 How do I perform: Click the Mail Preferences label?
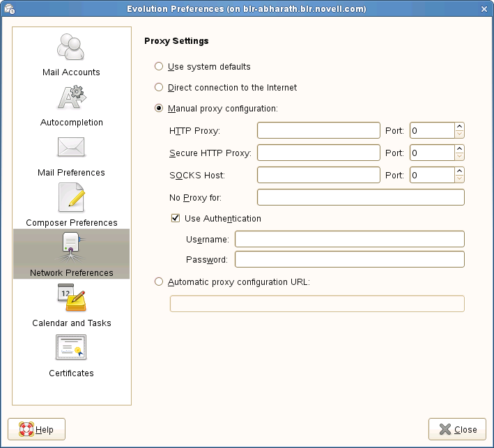point(71,172)
